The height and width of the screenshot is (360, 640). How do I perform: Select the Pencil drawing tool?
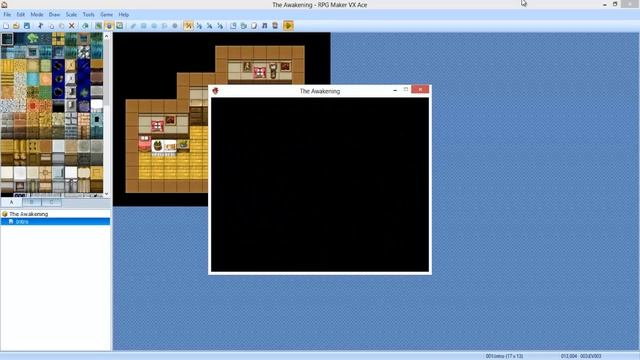133,26
